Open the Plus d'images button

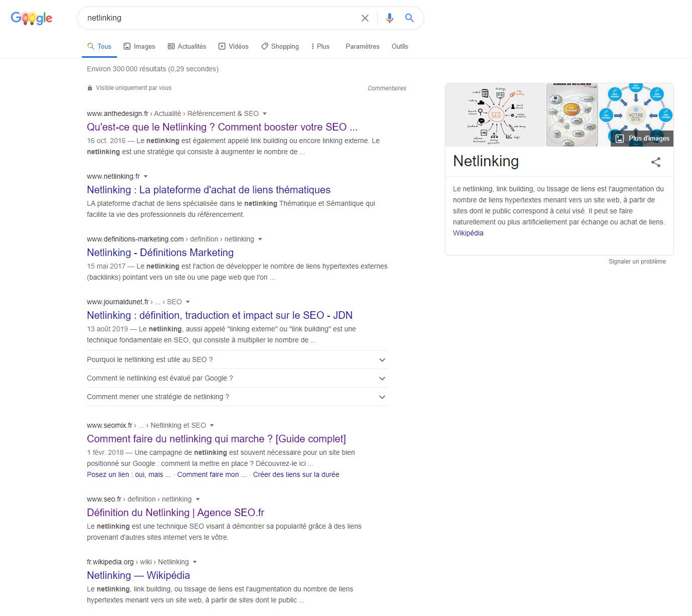click(x=642, y=138)
